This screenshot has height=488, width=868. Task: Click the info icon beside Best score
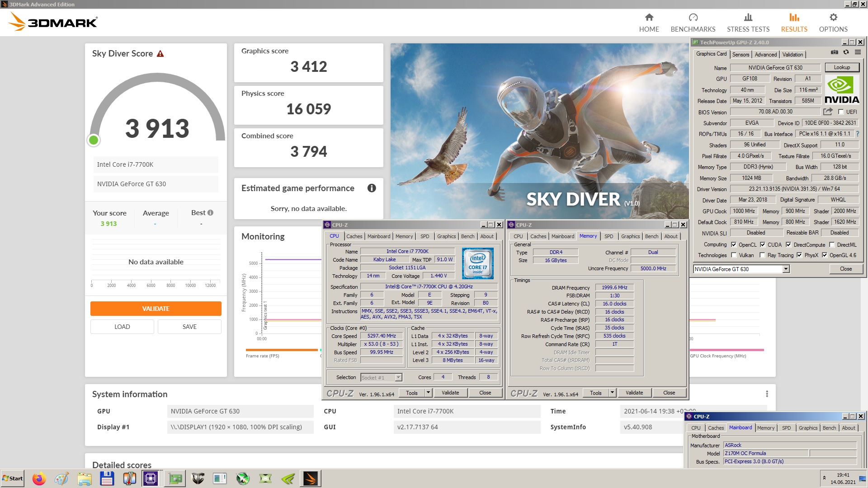[210, 212]
